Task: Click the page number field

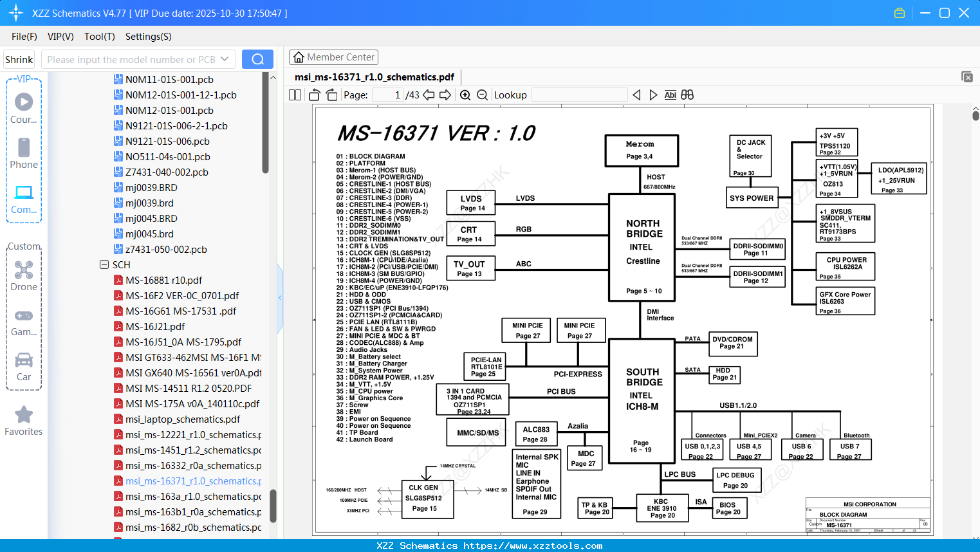Action: pos(388,95)
